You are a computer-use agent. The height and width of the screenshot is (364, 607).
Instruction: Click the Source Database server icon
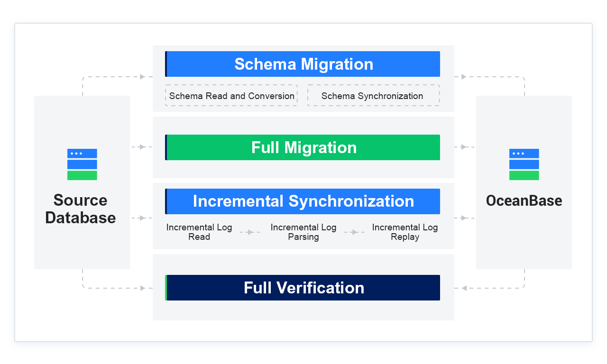[x=82, y=164]
